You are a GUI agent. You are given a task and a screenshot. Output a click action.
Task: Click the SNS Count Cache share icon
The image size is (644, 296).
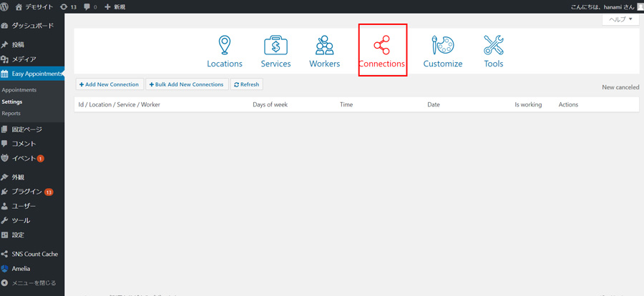pyautogui.click(x=4, y=254)
